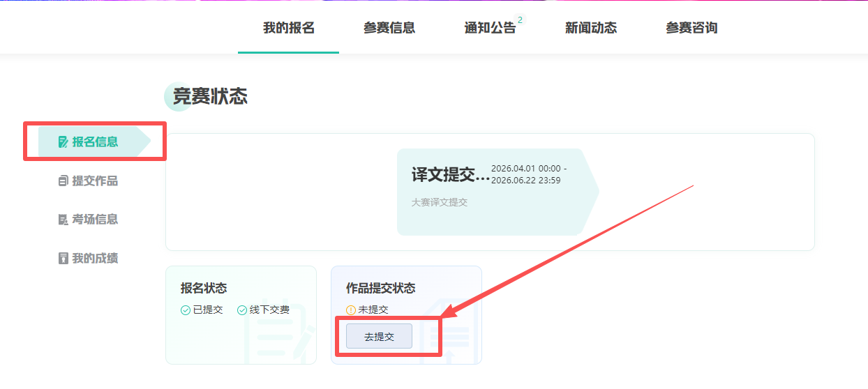
Task: Switch to the 我的报名 tab
Action: coord(288,28)
